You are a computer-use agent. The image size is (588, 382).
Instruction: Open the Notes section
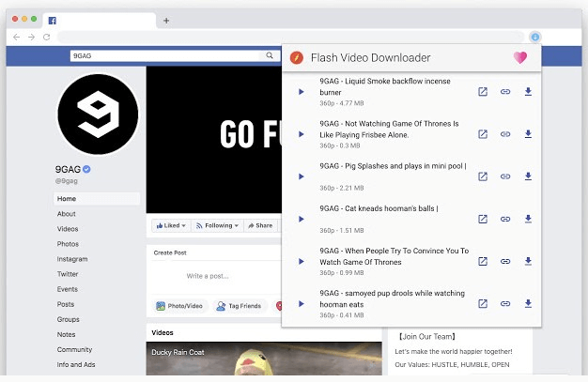tap(66, 334)
